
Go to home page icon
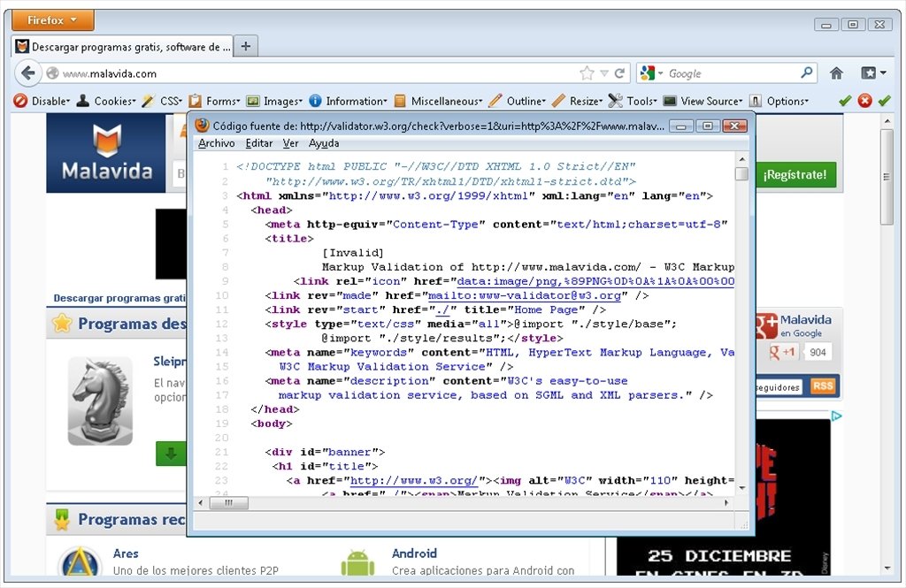pyautogui.click(x=836, y=73)
